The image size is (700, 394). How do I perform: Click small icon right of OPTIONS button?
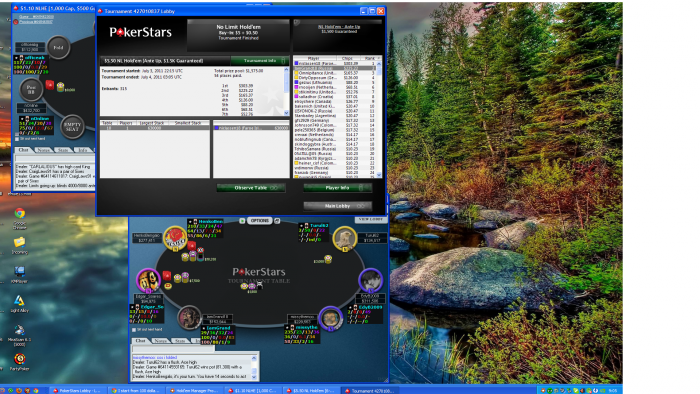click(x=277, y=221)
